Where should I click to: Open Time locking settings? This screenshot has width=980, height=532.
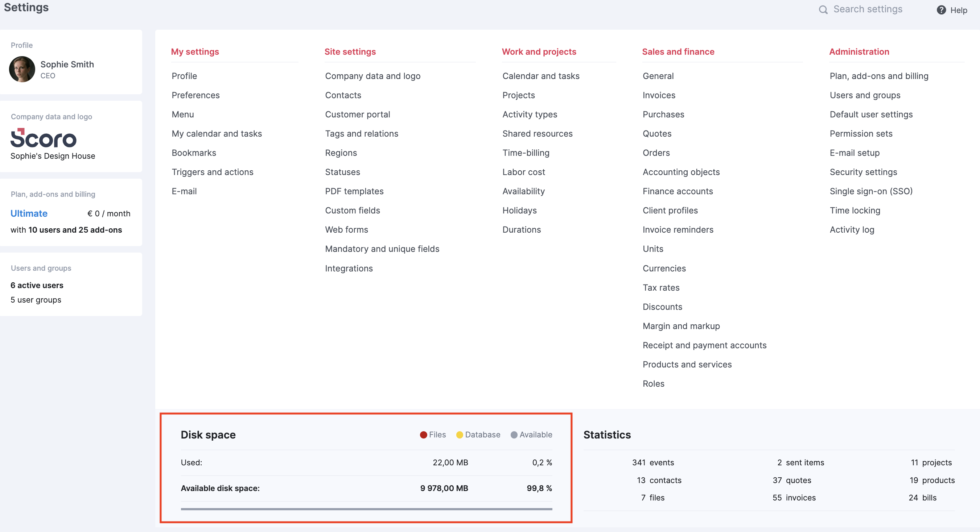855,211
